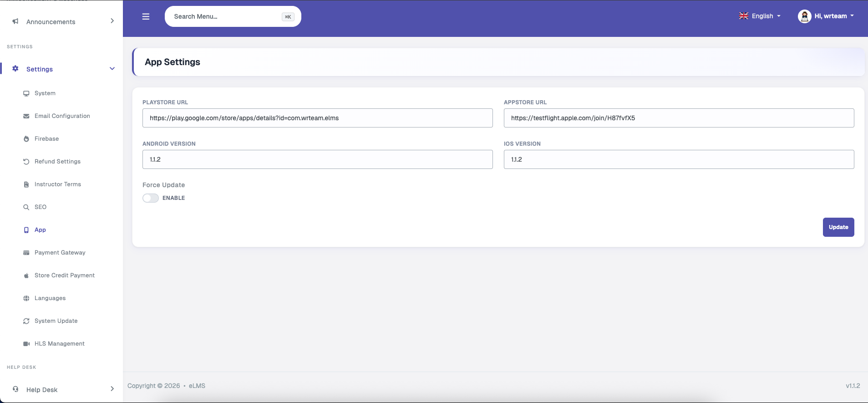The height and width of the screenshot is (403, 868).
Task: Click the eLMS footer link
Action: (x=197, y=386)
